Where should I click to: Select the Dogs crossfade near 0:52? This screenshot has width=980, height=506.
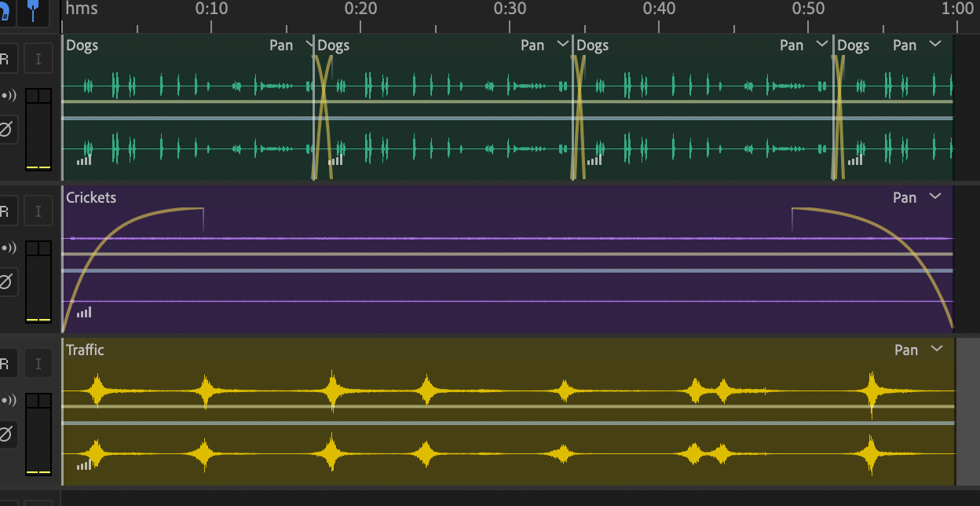click(x=839, y=118)
